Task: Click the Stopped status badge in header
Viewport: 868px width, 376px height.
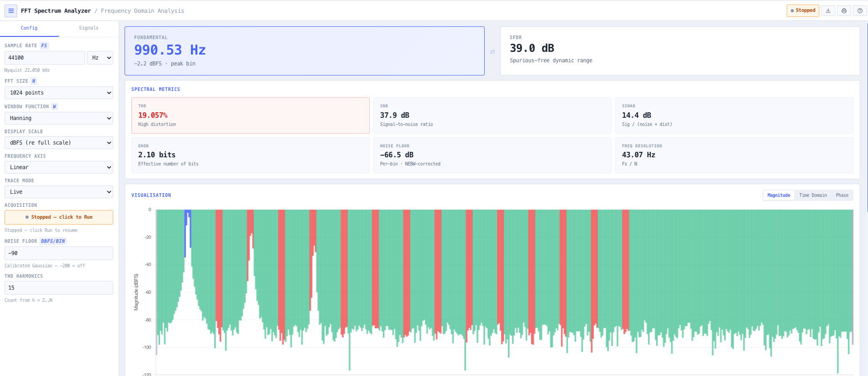Action: [x=803, y=10]
